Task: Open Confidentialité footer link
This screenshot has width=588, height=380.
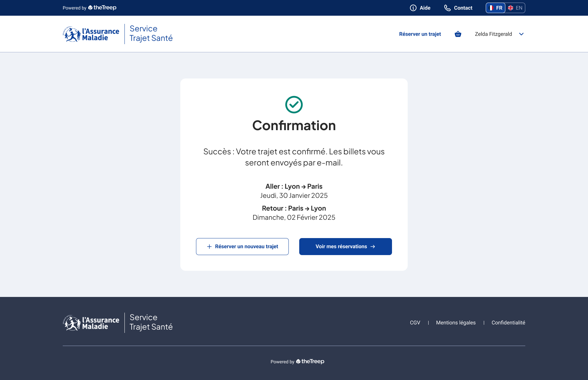Action: point(508,323)
